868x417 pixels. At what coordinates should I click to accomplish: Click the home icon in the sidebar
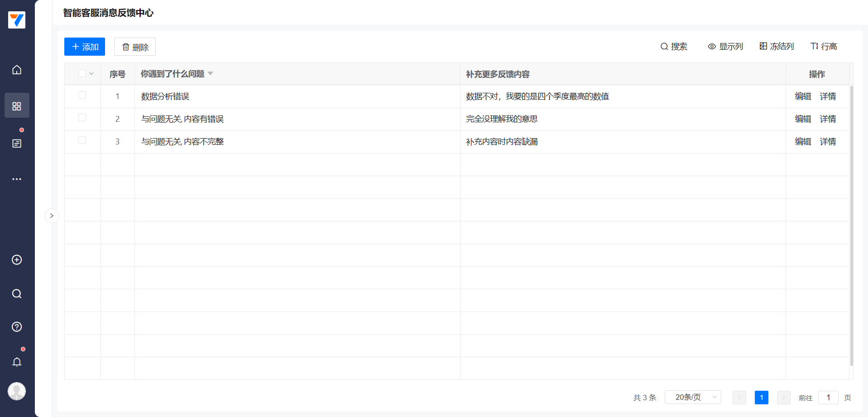17,70
